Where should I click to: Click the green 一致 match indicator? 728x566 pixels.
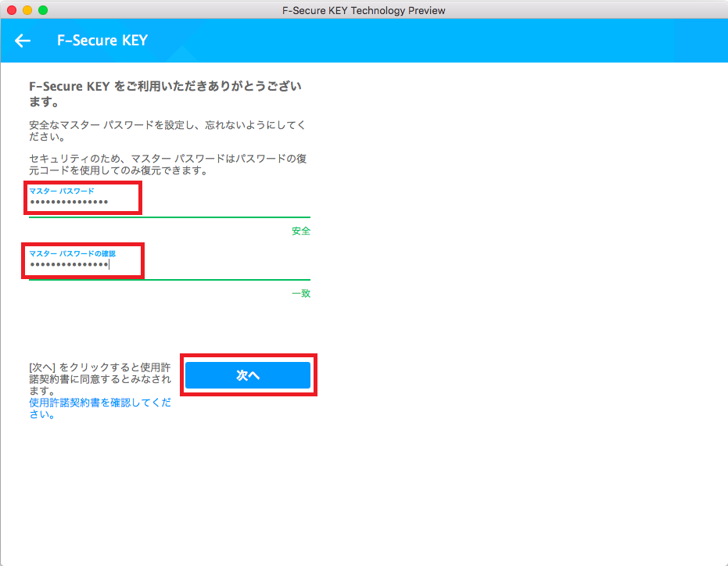pyautogui.click(x=301, y=293)
